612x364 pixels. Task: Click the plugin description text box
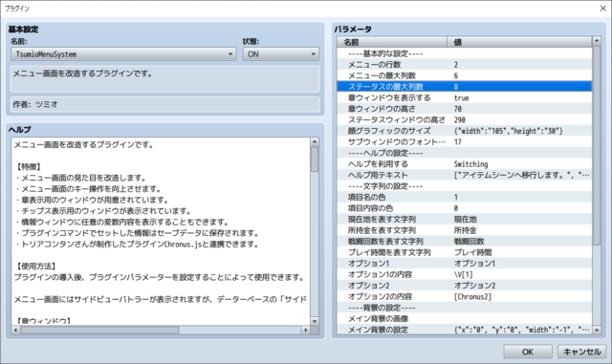point(165,79)
